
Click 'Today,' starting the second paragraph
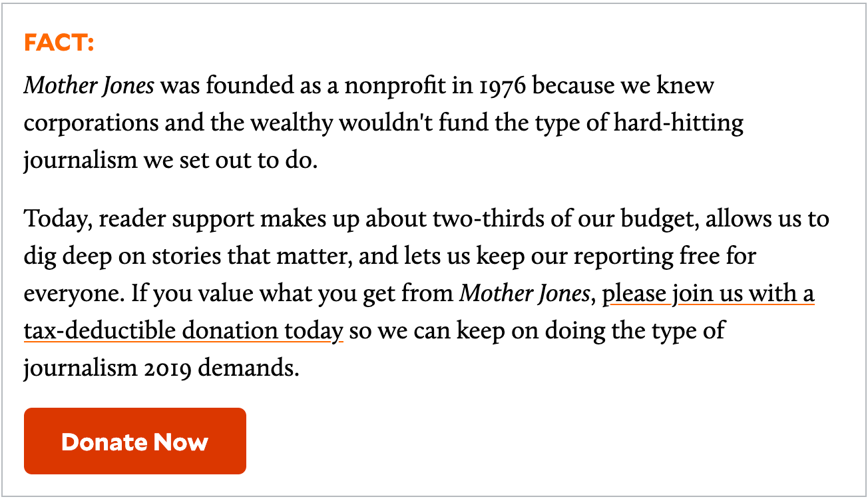[58, 219]
